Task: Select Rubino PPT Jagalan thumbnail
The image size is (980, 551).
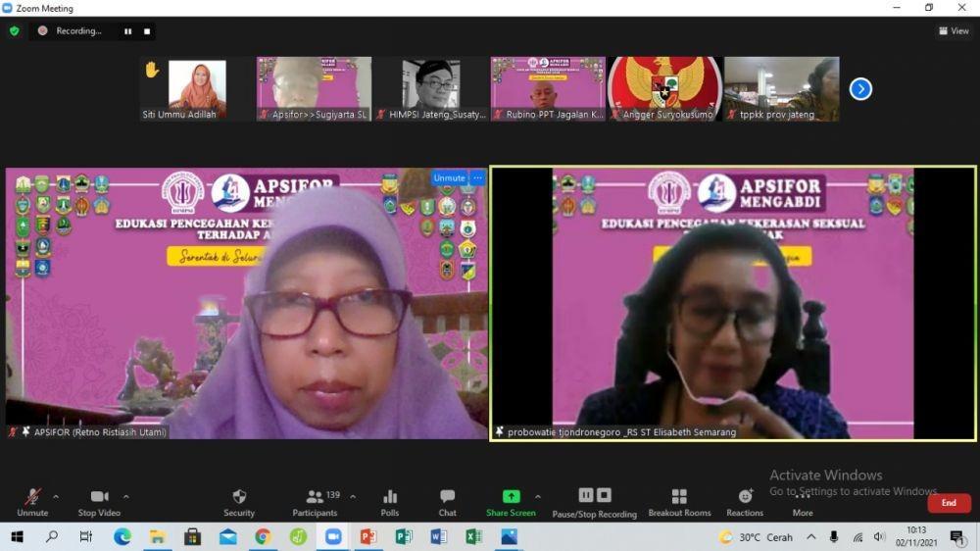Action: [548, 88]
